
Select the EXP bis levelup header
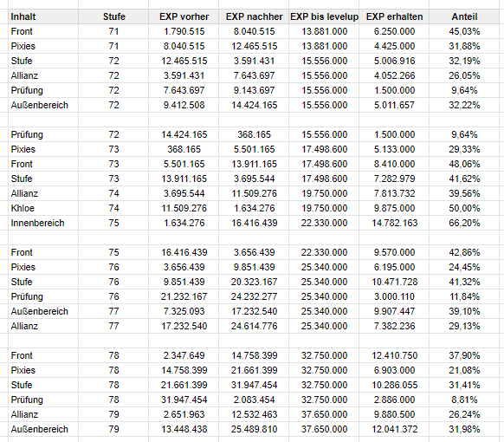(x=324, y=16)
